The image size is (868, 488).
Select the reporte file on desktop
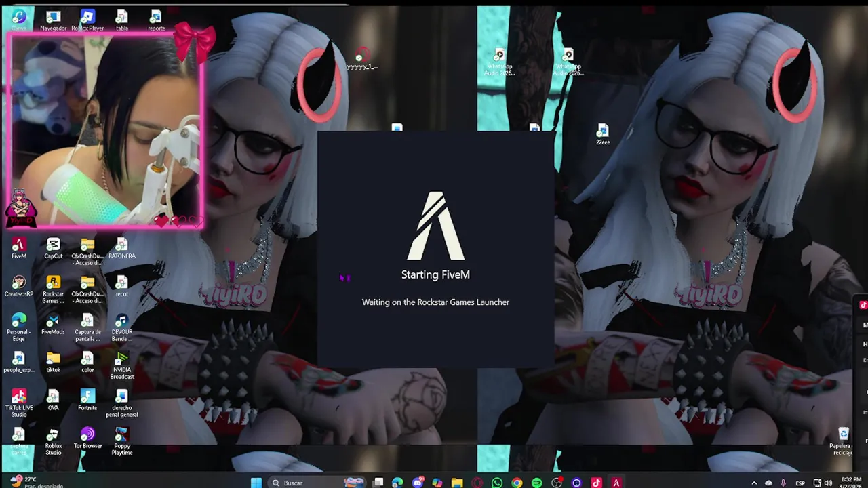point(156,20)
